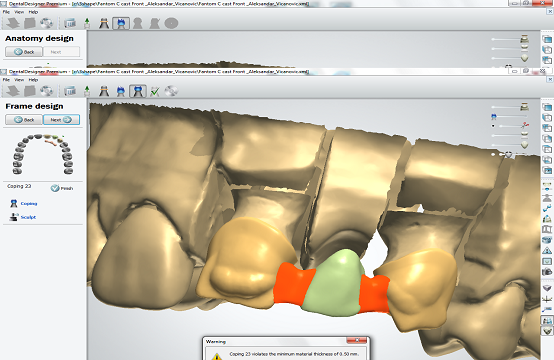Click the Coping 23 label

click(x=19, y=186)
